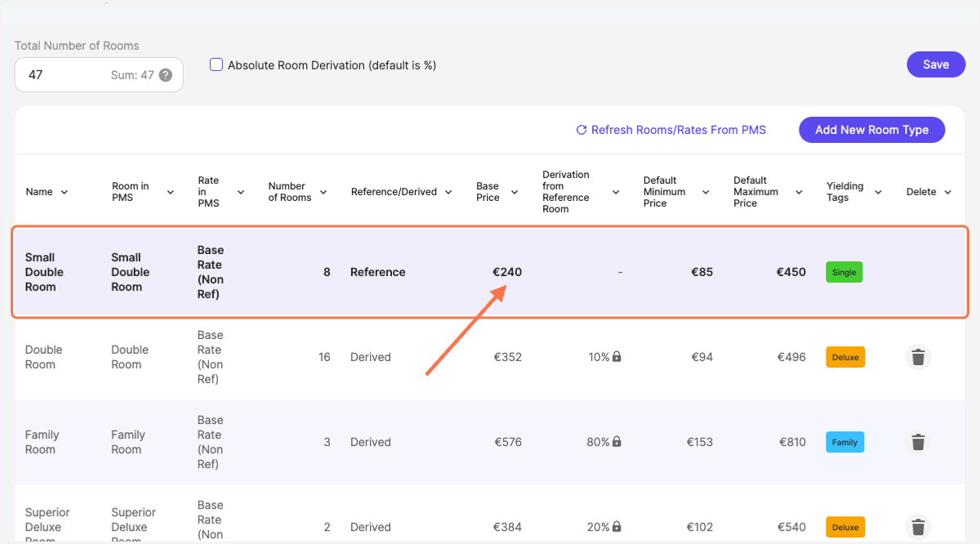Click the Total Number of Rooms field
The image size is (980, 544).
click(x=99, y=74)
